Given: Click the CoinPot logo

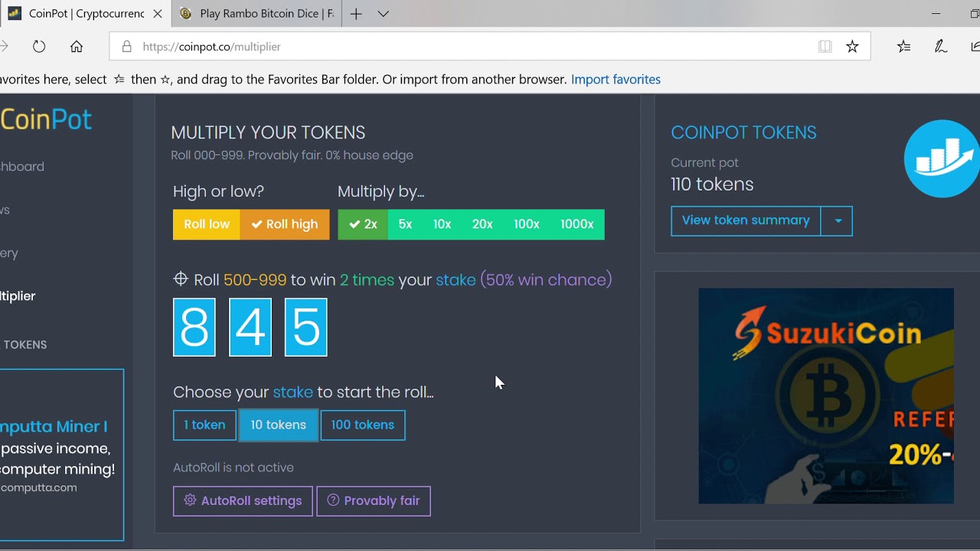Looking at the screenshot, I should pyautogui.click(x=46, y=119).
